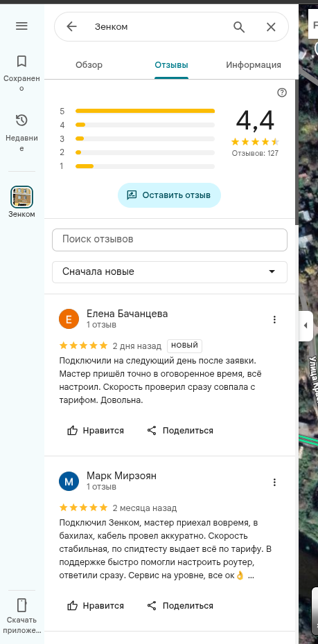Switch to the Отзывы tab

coord(171,65)
